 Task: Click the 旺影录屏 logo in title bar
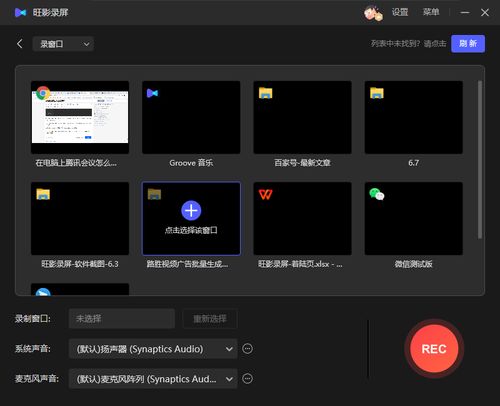21,13
